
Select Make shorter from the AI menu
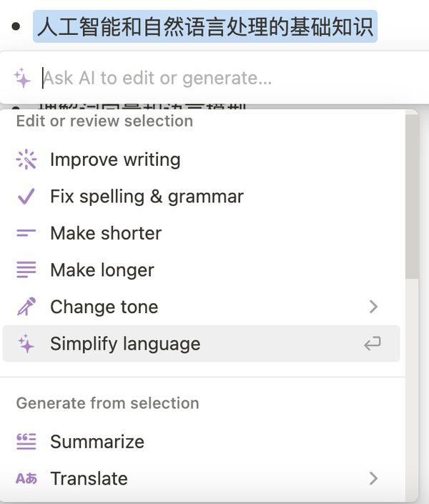tap(106, 233)
